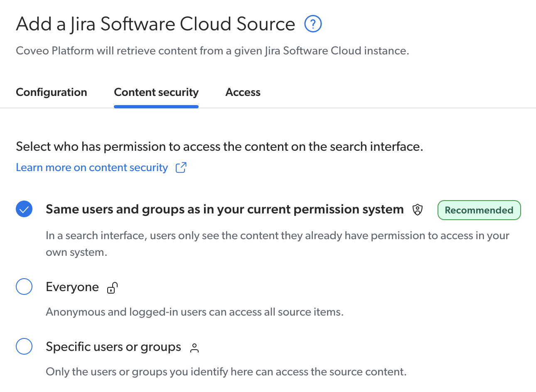Click the shield icon next to permission system
The height and width of the screenshot is (392, 536).
point(417,210)
